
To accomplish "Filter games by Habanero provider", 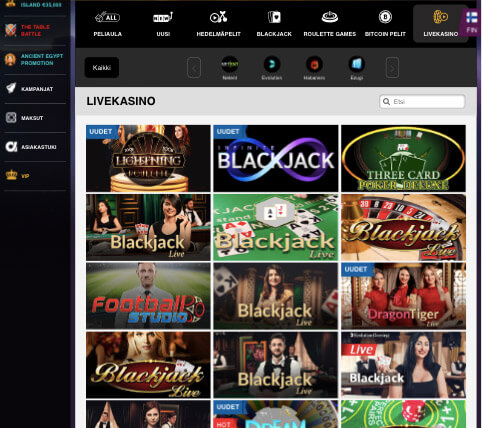I will click(x=314, y=68).
